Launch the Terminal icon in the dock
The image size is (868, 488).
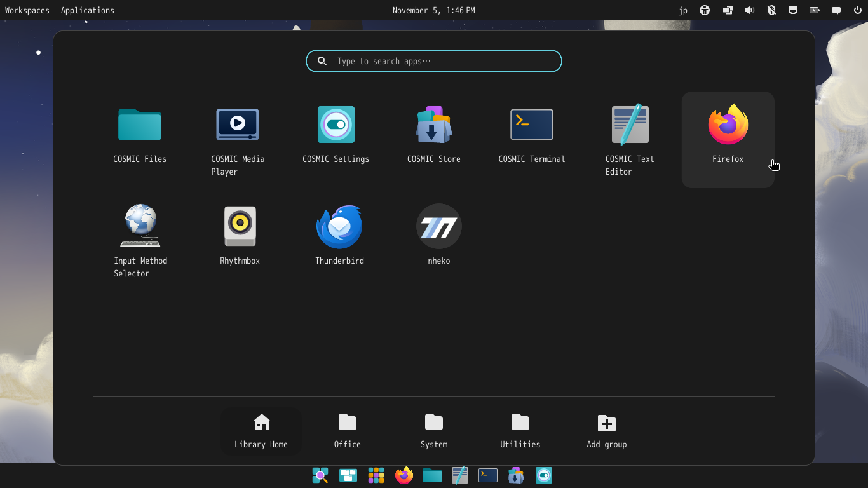coord(488,475)
